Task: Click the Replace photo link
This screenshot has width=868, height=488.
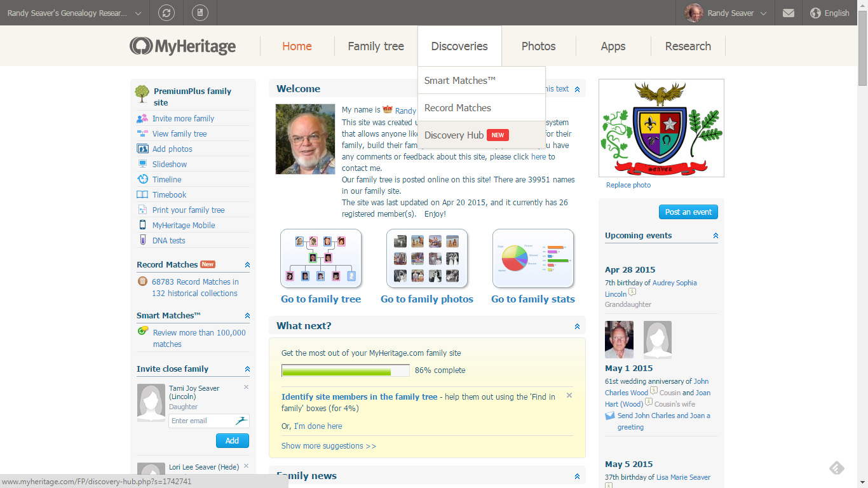Action: [628, 185]
